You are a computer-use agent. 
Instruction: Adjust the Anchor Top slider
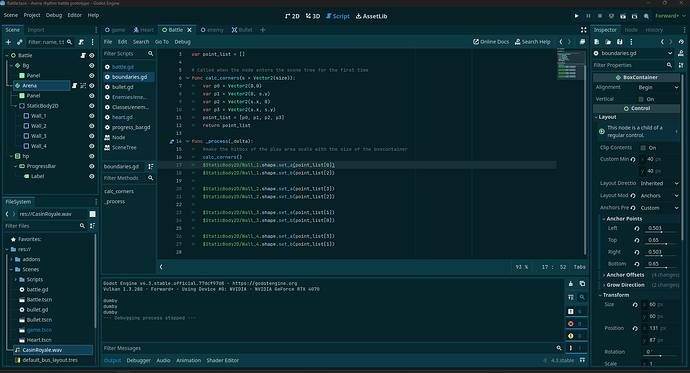(x=662, y=244)
